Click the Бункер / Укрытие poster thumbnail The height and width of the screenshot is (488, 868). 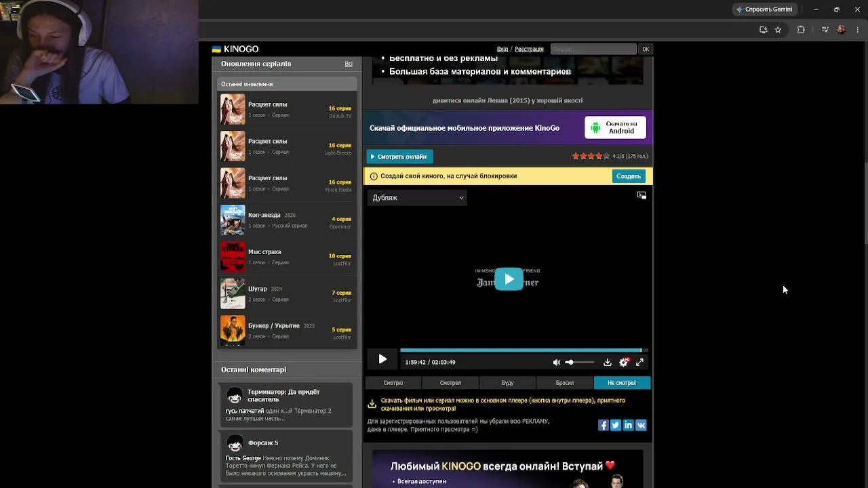click(233, 330)
